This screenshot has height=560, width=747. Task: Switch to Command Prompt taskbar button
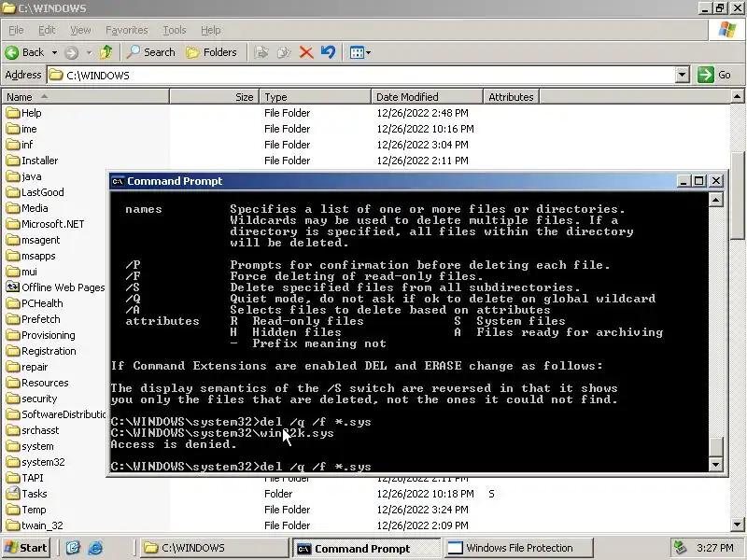(x=366, y=548)
